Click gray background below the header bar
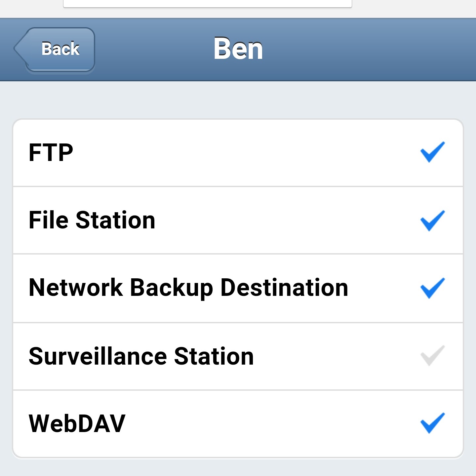Viewport: 476px width, 476px height. 238,99
